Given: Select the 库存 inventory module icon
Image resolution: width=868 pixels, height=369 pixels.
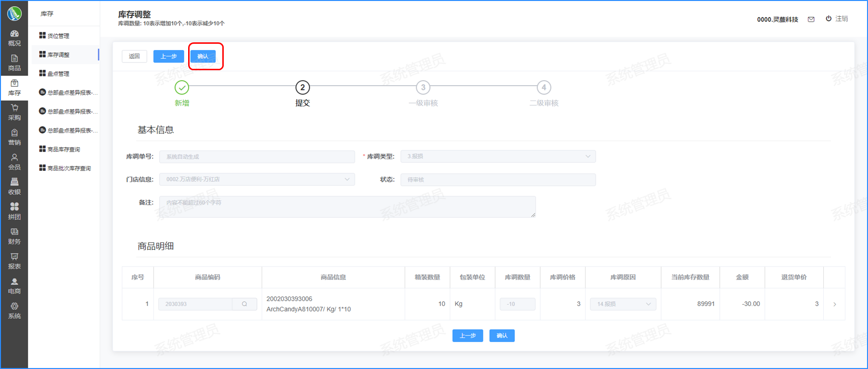Looking at the screenshot, I should 14,88.
